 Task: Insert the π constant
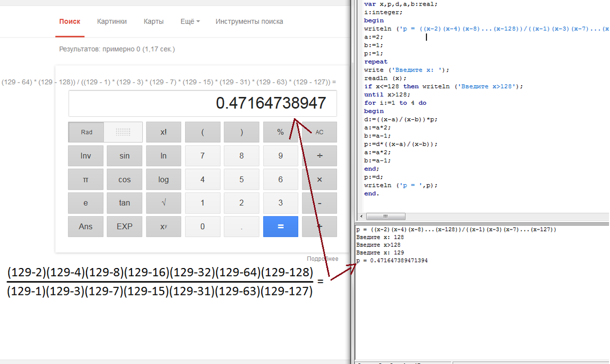[x=85, y=179]
